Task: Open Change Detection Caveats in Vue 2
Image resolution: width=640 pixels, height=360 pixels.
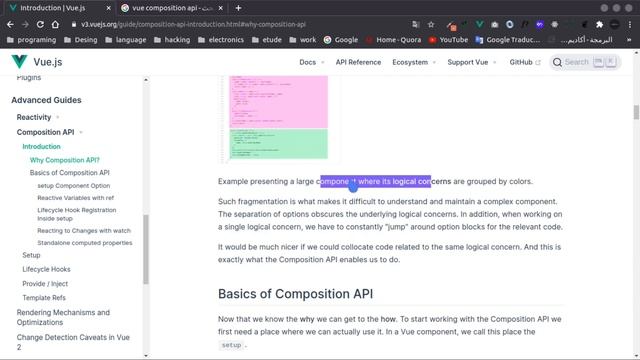Action: click(x=73, y=342)
